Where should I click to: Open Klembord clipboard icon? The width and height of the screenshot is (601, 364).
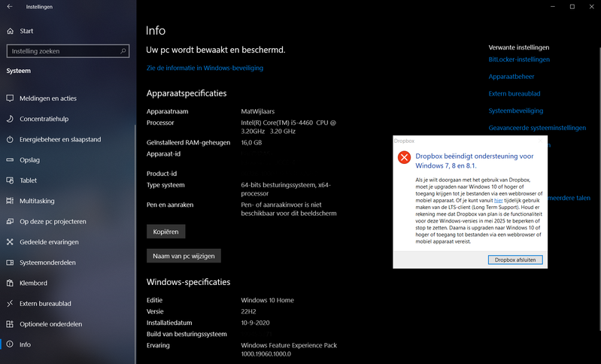(x=11, y=283)
